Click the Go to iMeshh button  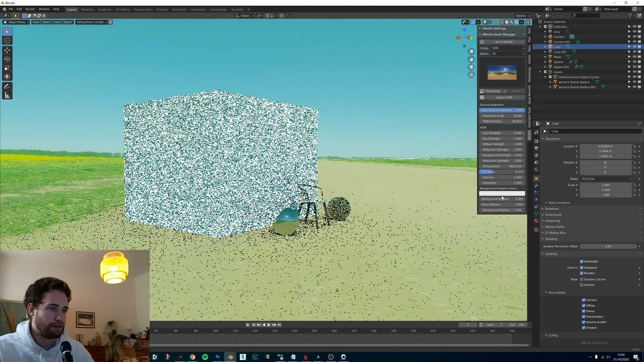pyautogui.click(x=502, y=42)
